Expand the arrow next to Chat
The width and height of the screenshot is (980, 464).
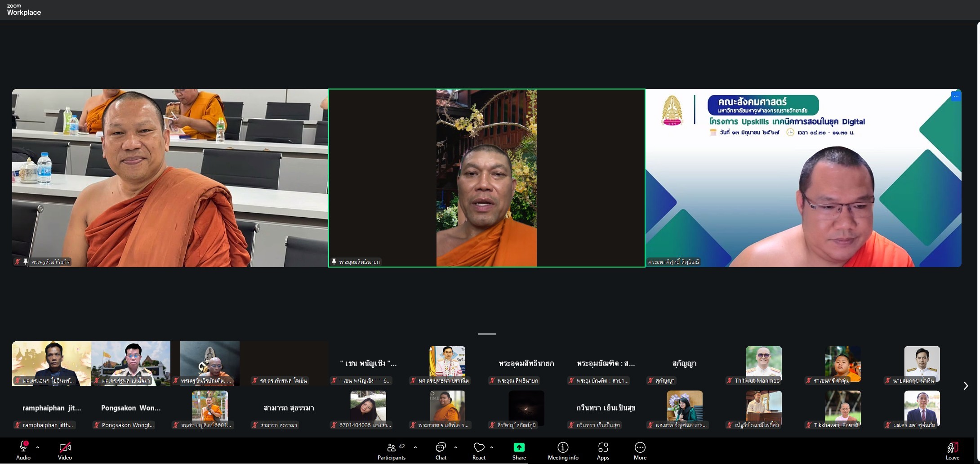[456, 447]
